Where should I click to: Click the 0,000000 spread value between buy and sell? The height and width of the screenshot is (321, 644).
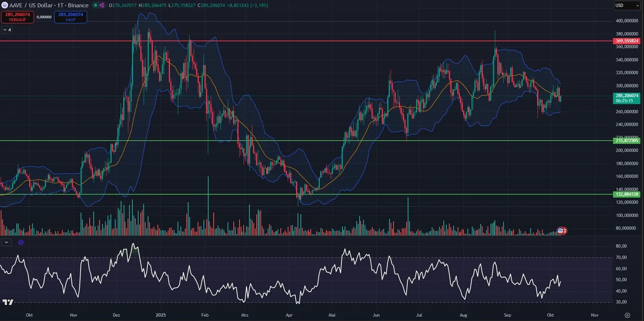(44, 17)
